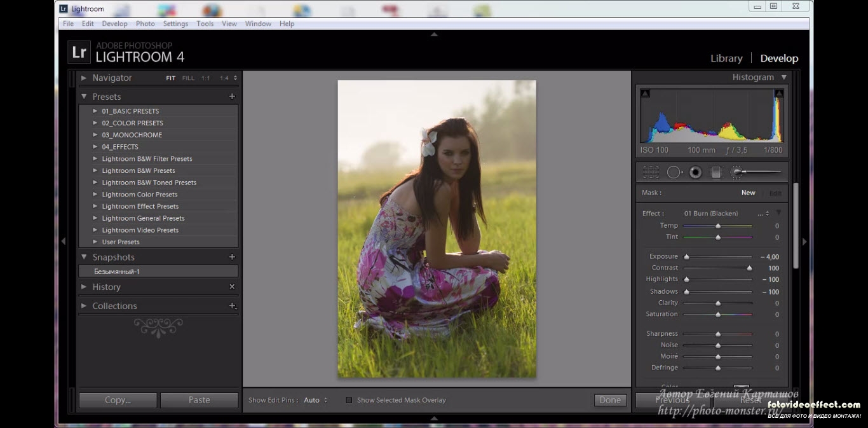Select the Spot Removal tool
Viewport: 868px width, 428px height.
[675, 172]
